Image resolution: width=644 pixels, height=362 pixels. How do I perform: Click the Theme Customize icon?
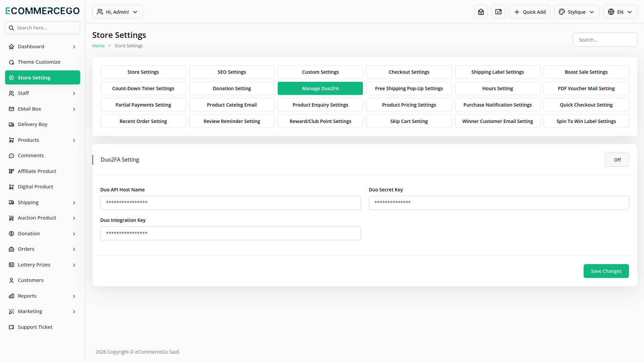[11, 62]
